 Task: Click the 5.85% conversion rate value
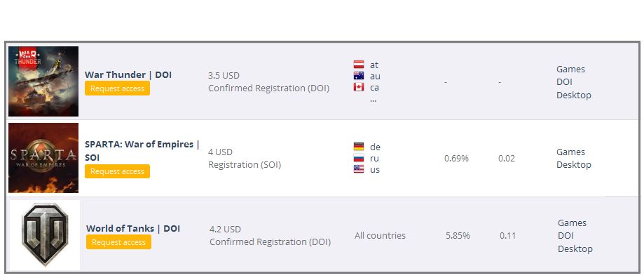click(458, 236)
